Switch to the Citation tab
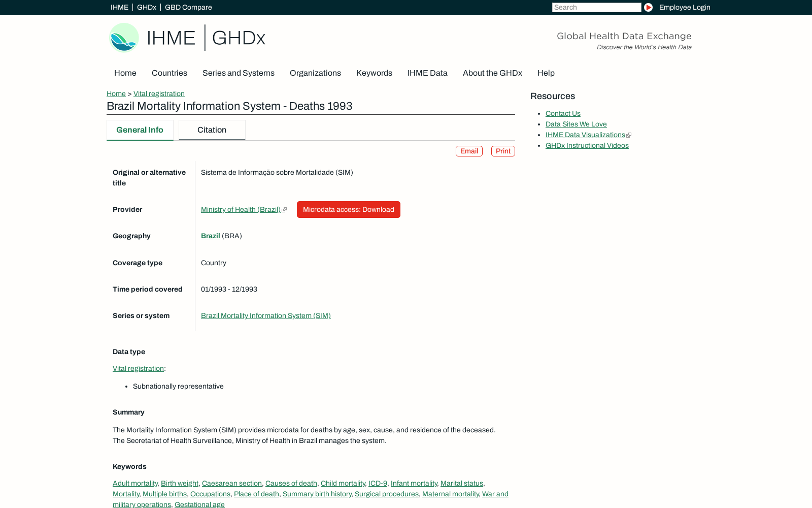This screenshot has height=508, width=812. point(212,130)
